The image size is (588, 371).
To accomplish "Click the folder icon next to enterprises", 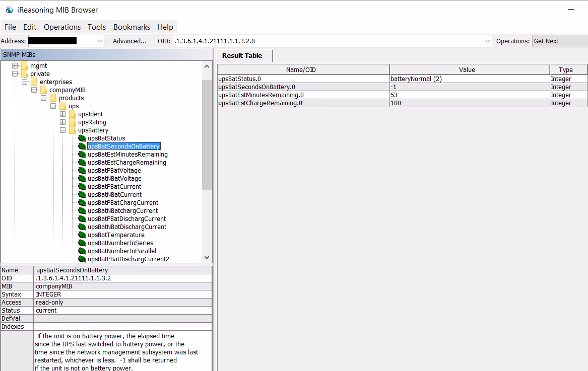I will 34,82.
